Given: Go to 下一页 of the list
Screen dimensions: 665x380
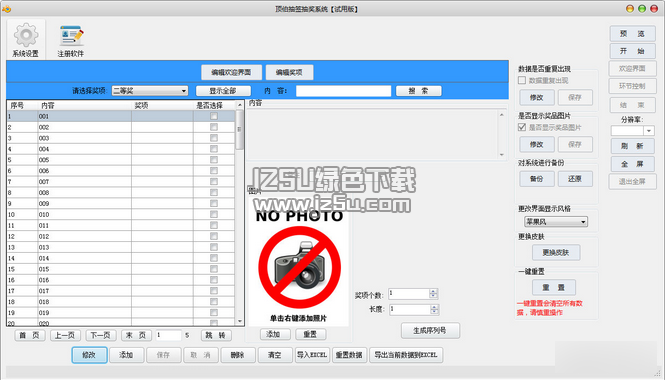Looking at the screenshot, I should click(101, 335).
